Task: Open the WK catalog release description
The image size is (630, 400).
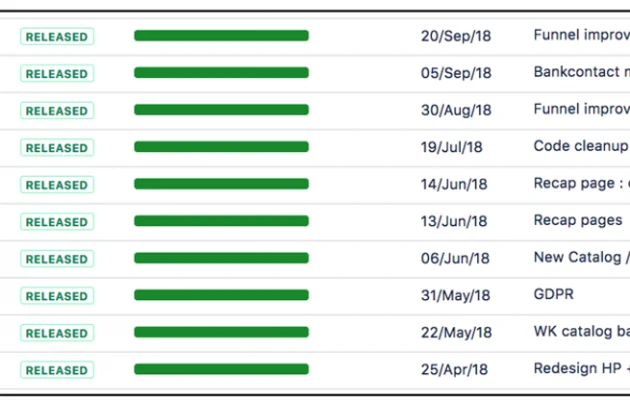Action: pos(581,331)
